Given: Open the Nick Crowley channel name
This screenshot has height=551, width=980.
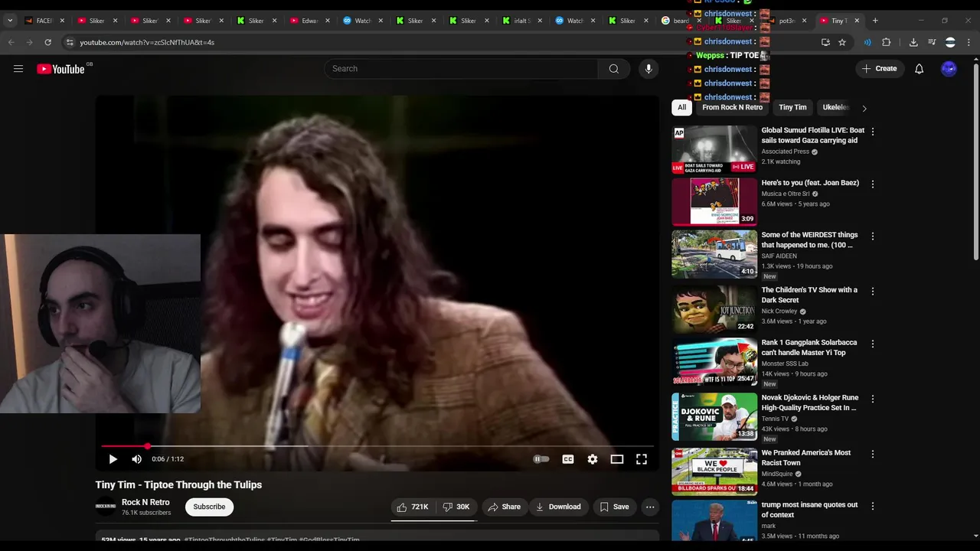Looking at the screenshot, I should coord(779,311).
